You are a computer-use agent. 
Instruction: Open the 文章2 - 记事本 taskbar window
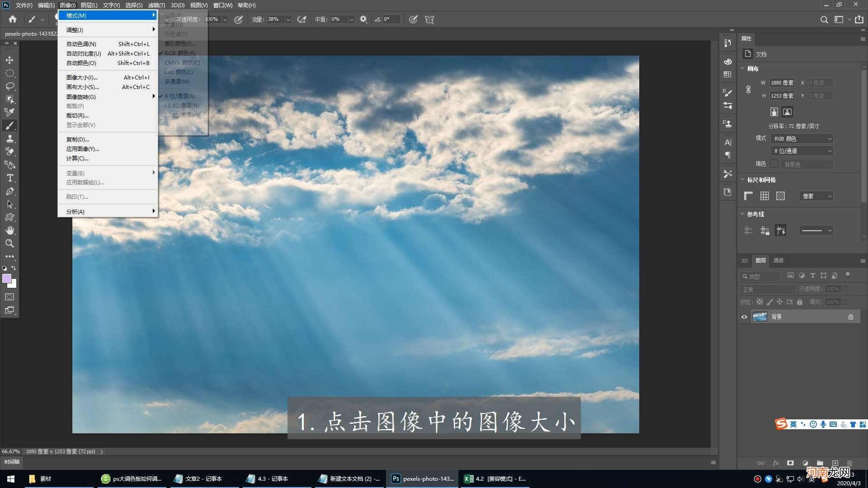(x=203, y=479)
